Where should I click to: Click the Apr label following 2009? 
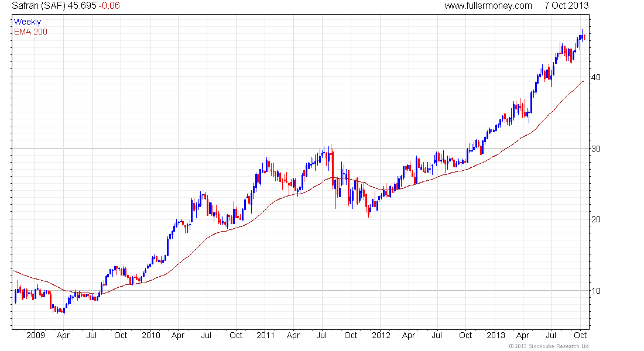[63, 335]
